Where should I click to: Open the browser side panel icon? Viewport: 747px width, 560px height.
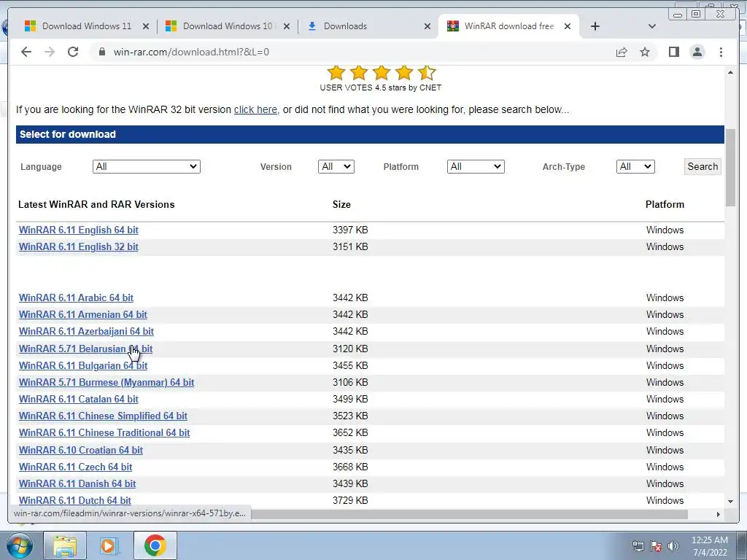click(673, 52)
